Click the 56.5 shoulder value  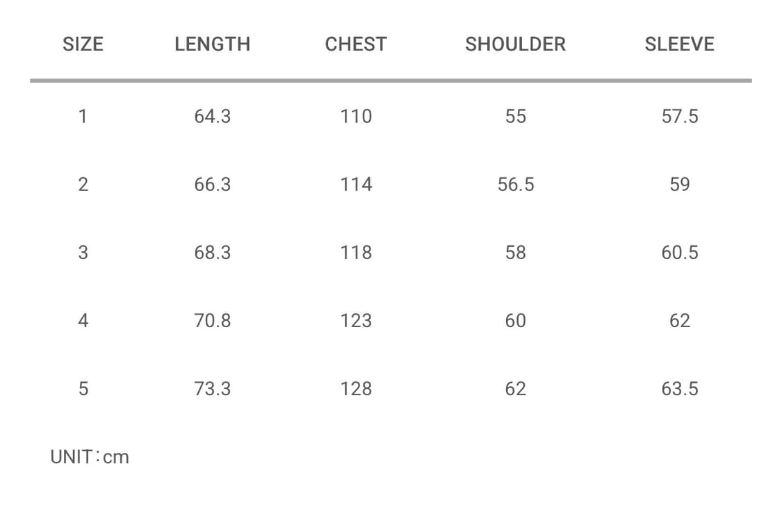tap(515, 184)
